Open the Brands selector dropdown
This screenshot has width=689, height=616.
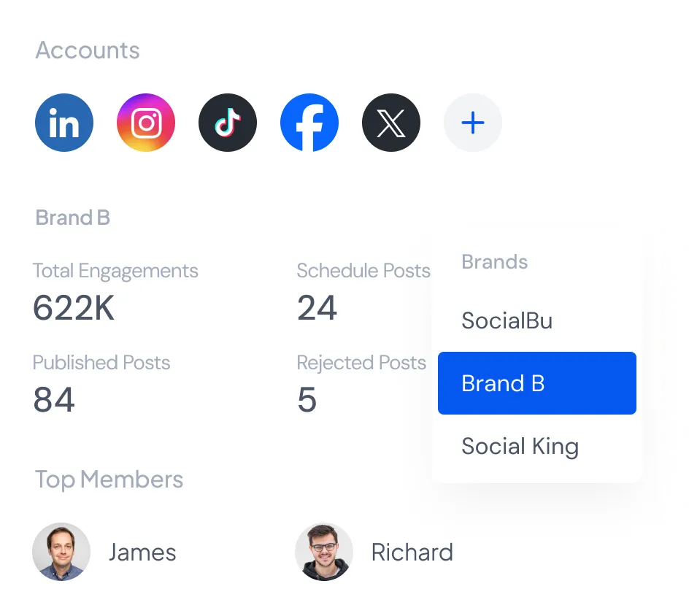(494, 262)
